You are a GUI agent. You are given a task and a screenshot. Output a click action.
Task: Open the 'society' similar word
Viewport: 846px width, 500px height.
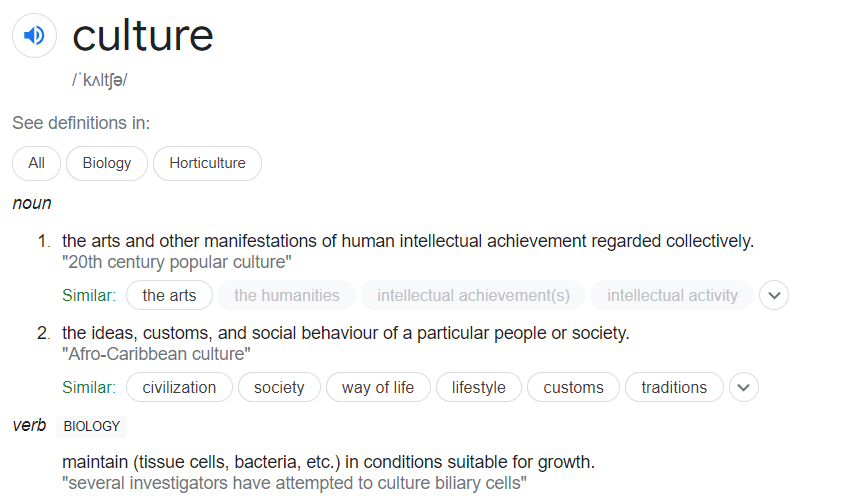tap(279, 387)
